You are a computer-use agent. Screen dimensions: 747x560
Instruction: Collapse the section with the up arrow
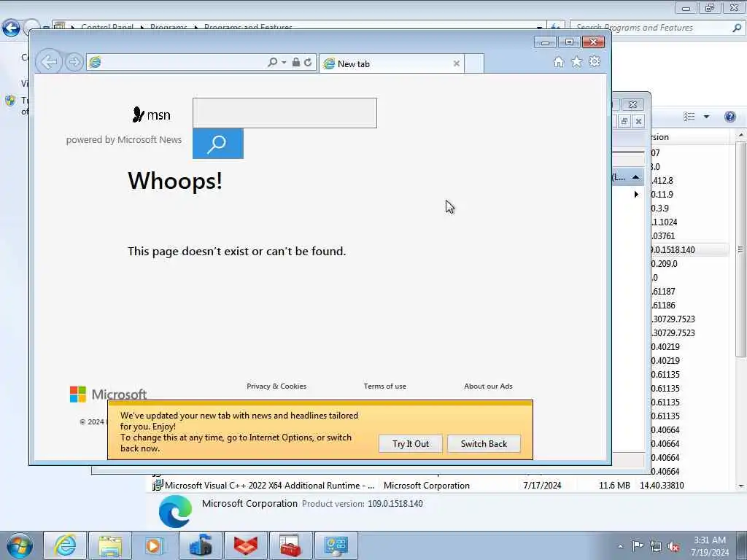coord(635,177)
